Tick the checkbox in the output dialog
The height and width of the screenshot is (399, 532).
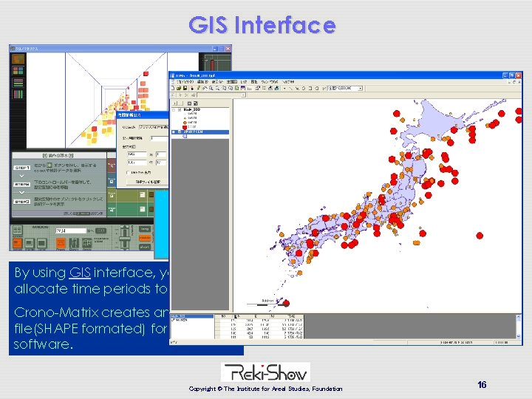pos(129,173)
